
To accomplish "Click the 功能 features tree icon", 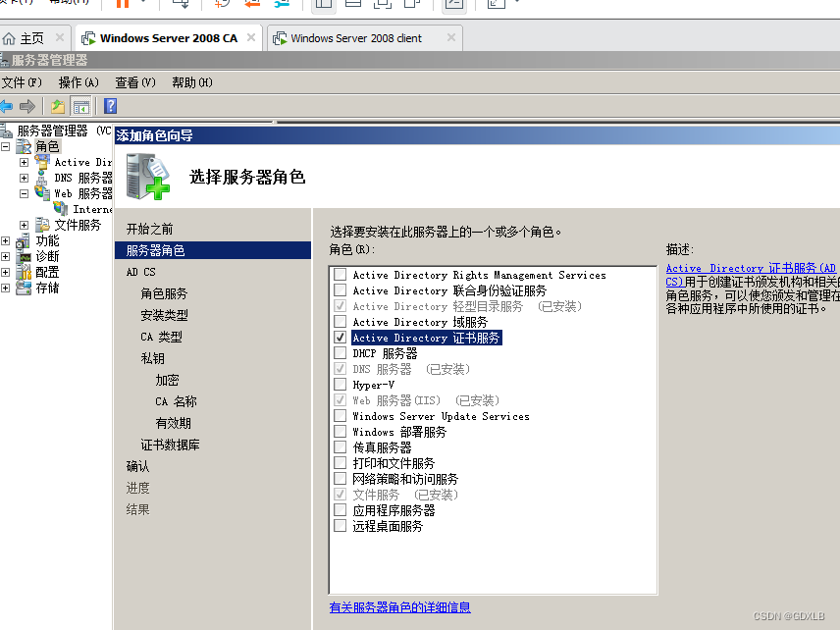I will tap(24, 240).
